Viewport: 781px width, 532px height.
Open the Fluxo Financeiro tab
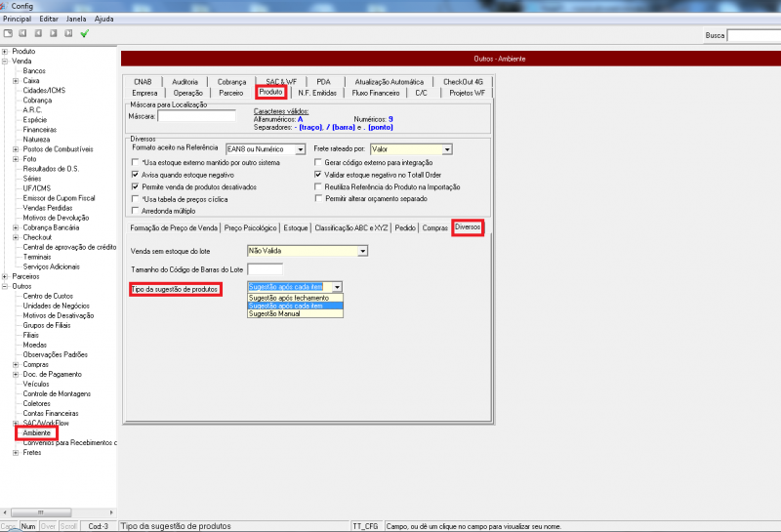[376, 93]
